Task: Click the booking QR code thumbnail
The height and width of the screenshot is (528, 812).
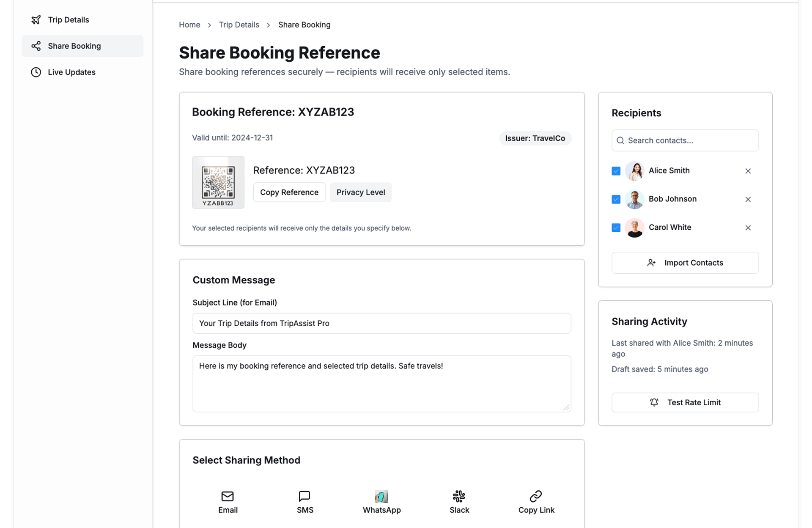Action: point(218,182)
